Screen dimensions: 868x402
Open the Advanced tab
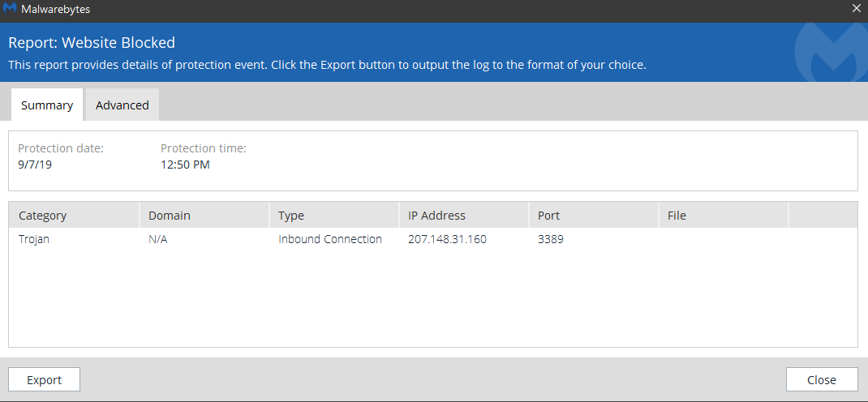pos(122,105)
